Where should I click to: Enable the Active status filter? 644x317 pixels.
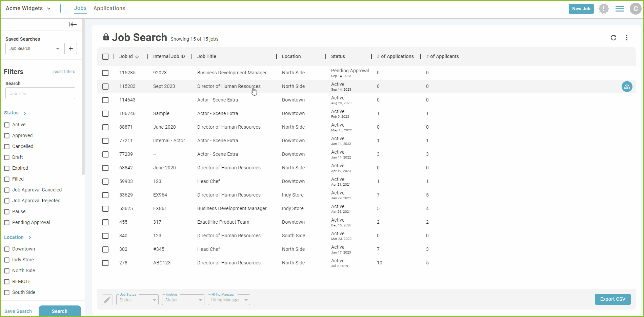(7, 125)
